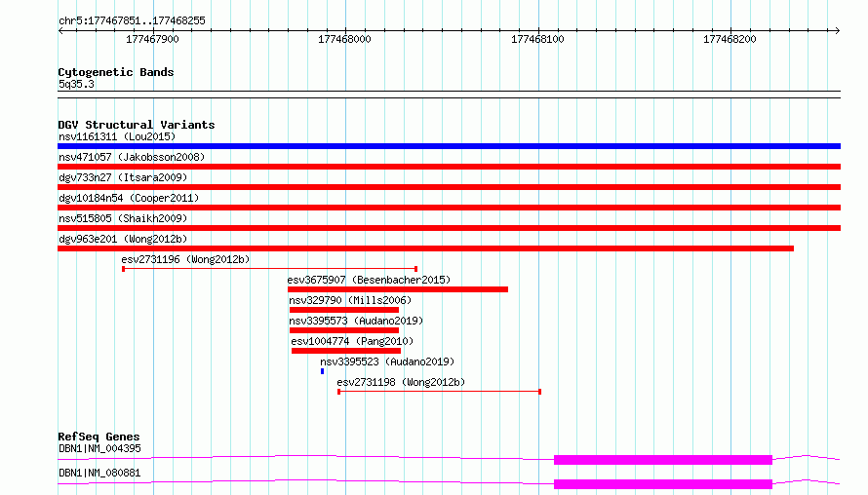Click the nsv1161311 (Lou2015) label

[x=117, y=136]
